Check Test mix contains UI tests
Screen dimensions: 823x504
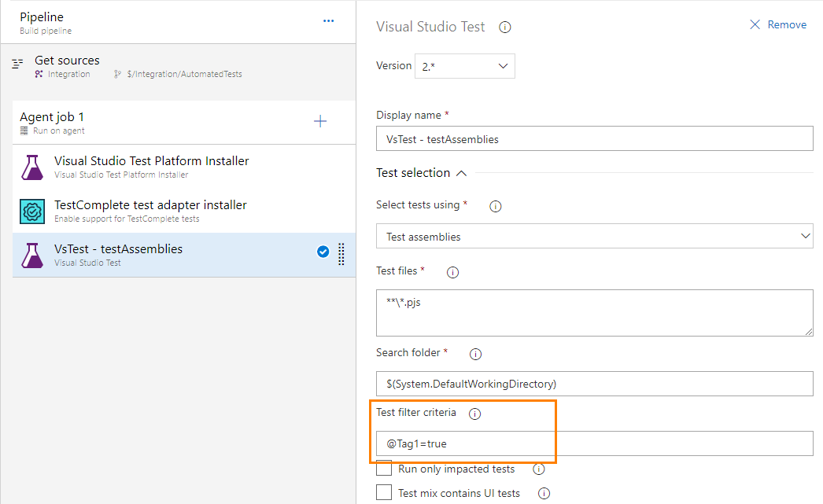coord(384,493)
